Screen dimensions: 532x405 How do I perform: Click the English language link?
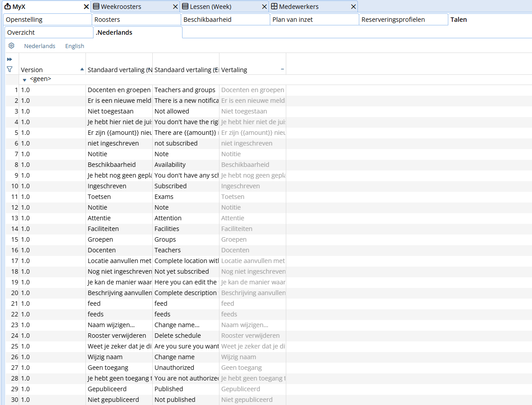pos(75,46)
